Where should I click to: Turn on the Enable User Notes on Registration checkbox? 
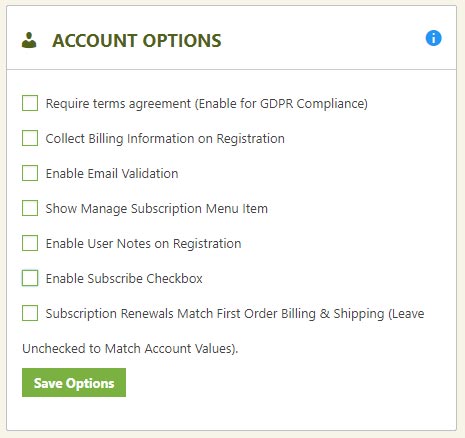pyautogui.click(x=30, y=243)
